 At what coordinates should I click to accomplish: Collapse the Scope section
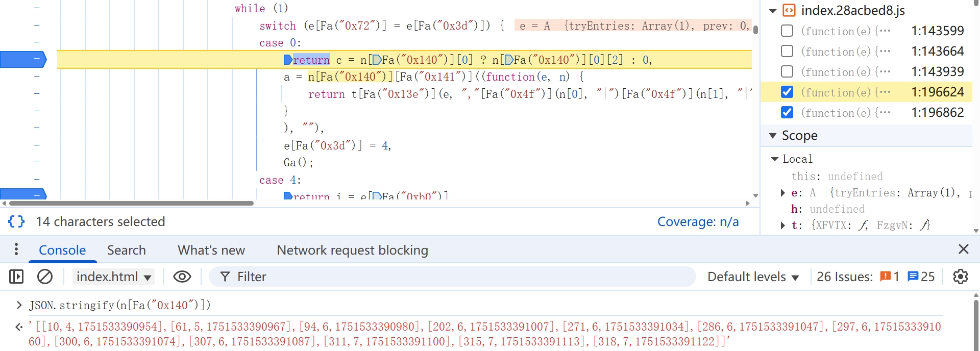click(x=773, y=135)
